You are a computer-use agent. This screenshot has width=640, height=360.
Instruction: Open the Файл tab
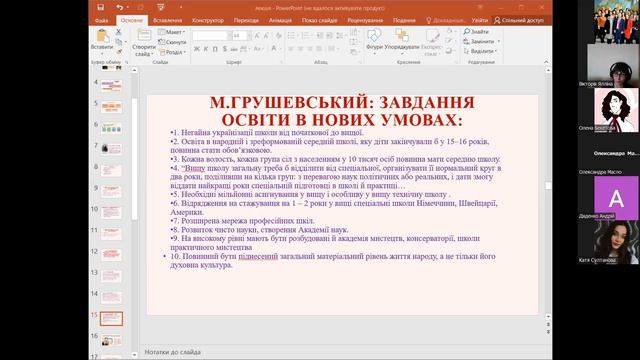(x=102, y=20)
